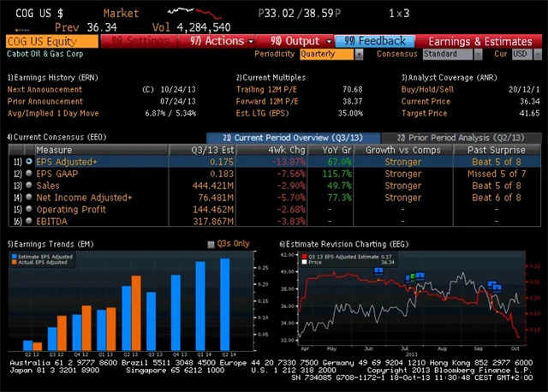Click the green event marker icon in July
Screen dimensions: 548x392
413,276
